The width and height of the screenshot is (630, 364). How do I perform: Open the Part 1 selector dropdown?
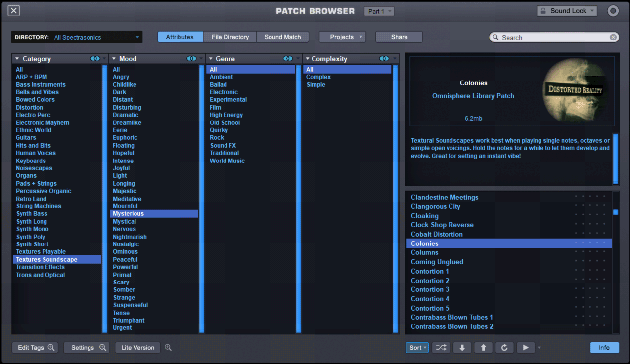(x=379, y=11)
